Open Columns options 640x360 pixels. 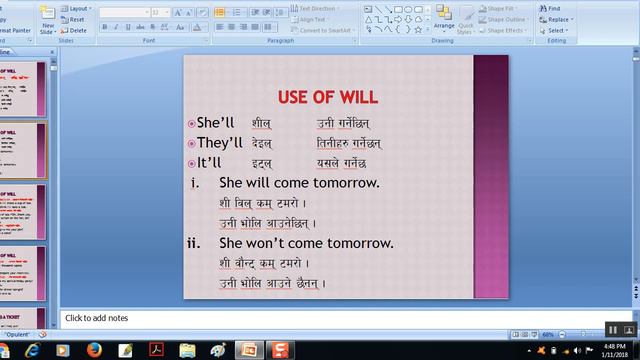[x=269, y=27]
